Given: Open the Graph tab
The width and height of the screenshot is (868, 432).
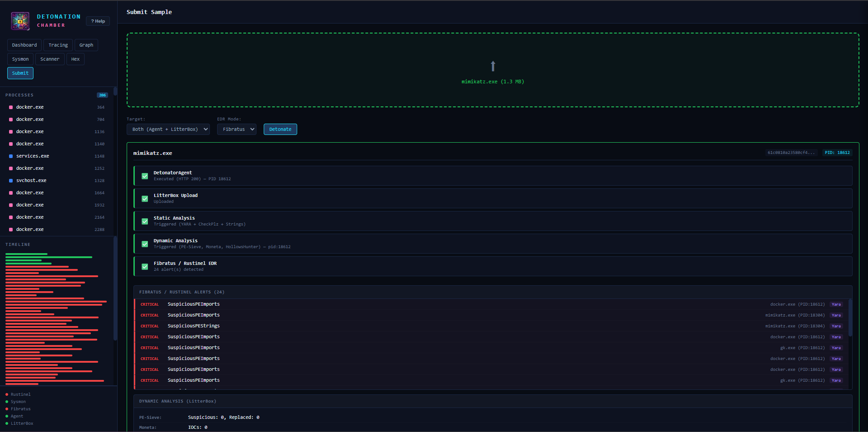Looking at the screenshot, I should pyautogui.click(x=86, y=45).
